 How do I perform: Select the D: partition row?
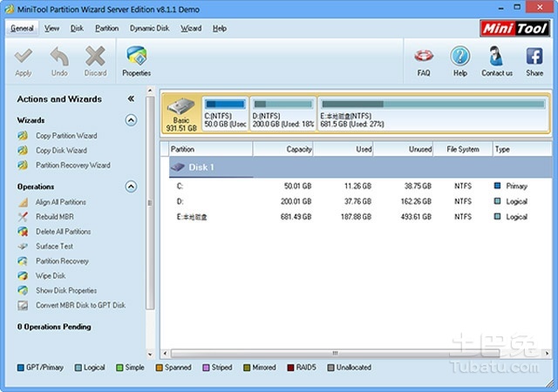click(360, 201)
